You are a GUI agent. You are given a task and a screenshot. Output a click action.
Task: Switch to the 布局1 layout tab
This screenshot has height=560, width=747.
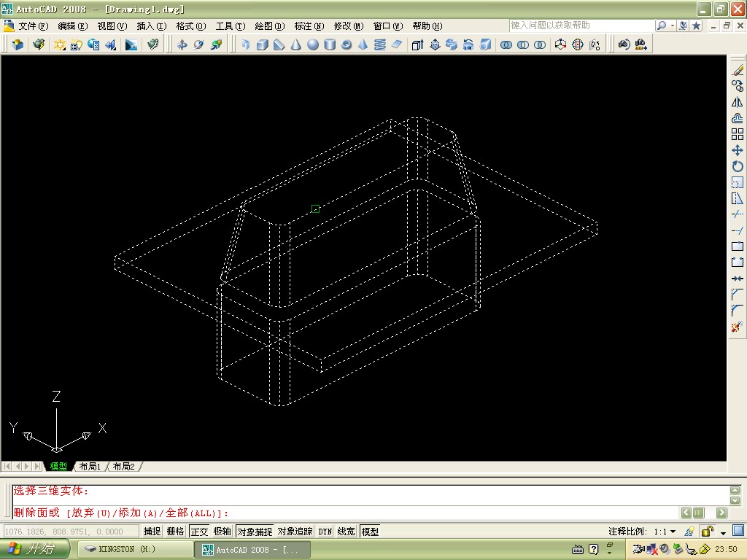pyautogui.click(x=90, y=466)
